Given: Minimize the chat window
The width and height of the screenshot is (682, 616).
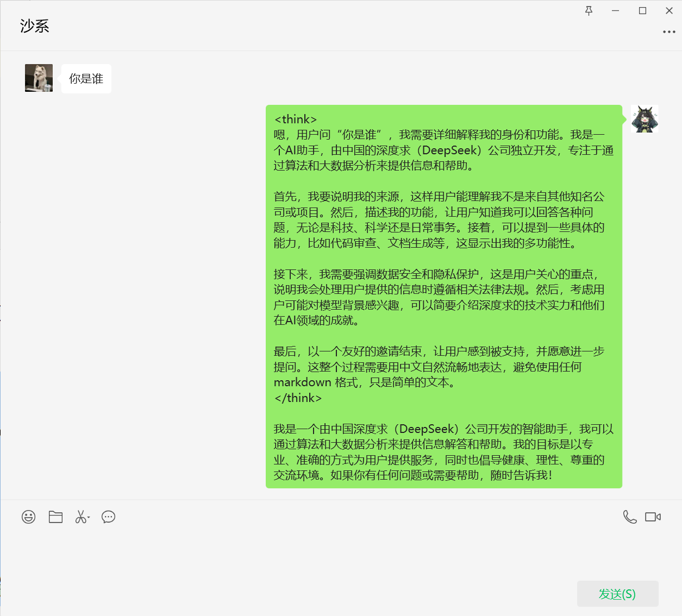Looking at the screenshot, I should [x=615, y=11].
